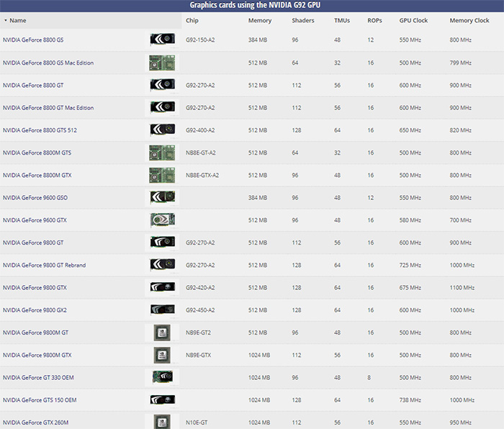Select chip value G92-420-A2
This screenshot has height=429, width=504.
point(200,288)
